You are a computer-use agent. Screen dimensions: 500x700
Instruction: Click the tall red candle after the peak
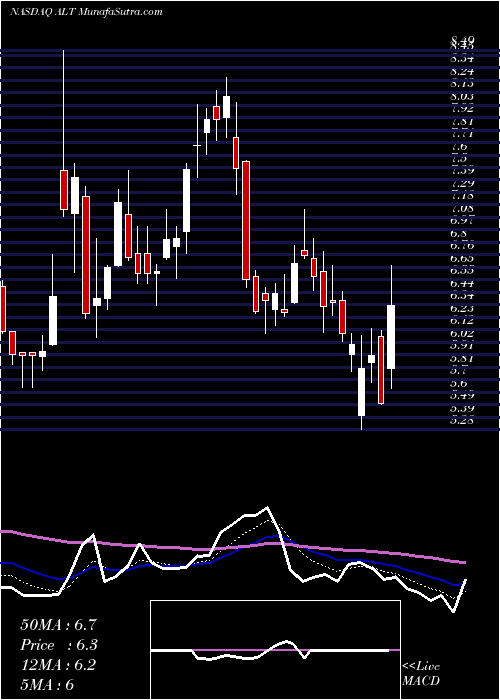click(246, 221)
